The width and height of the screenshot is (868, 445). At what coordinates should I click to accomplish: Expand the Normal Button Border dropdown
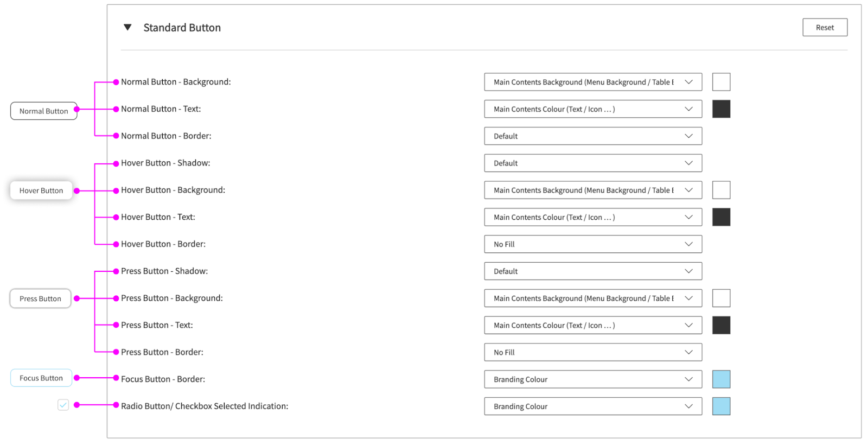pos(593,136)
